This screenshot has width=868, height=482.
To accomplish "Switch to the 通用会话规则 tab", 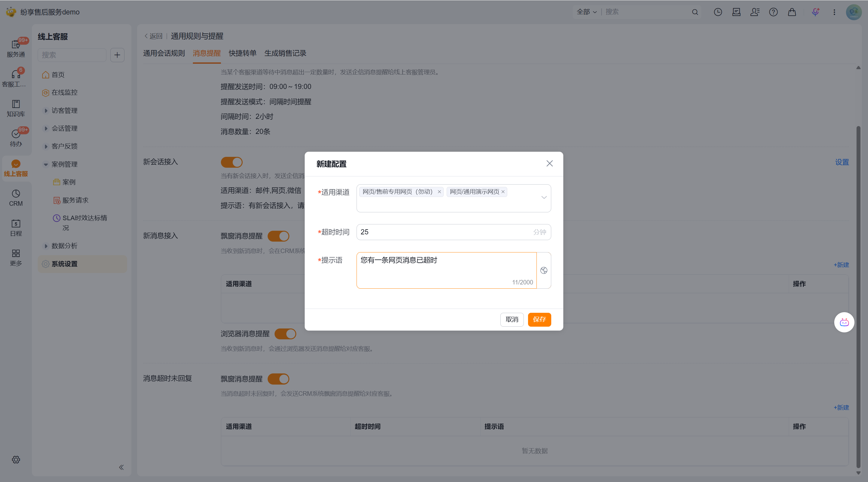I will (x=164, y=53).
